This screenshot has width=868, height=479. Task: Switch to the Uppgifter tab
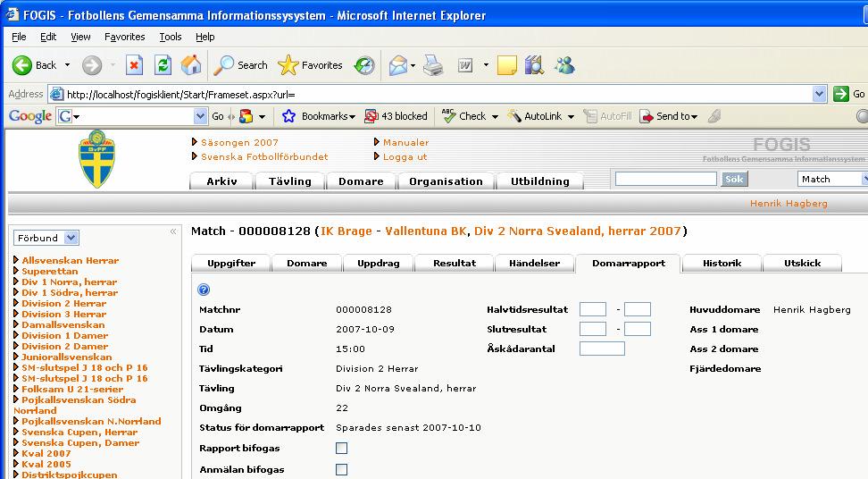[231, 263]
